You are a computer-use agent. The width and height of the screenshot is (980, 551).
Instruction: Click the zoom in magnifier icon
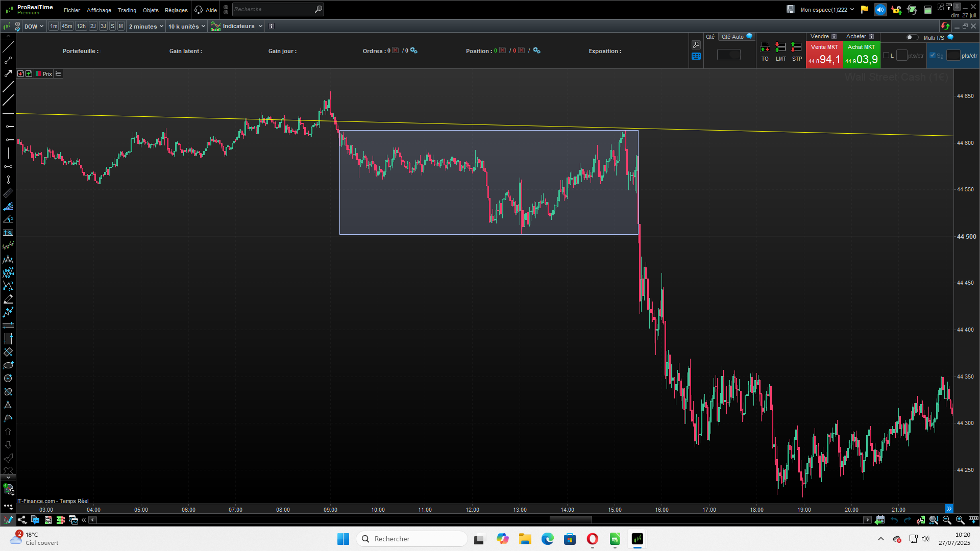tap(960, 520)
